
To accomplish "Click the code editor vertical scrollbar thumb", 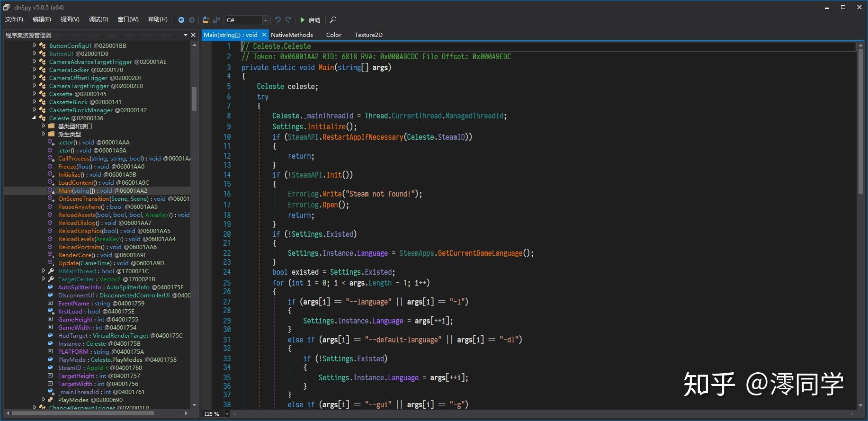I will (860, 122).
